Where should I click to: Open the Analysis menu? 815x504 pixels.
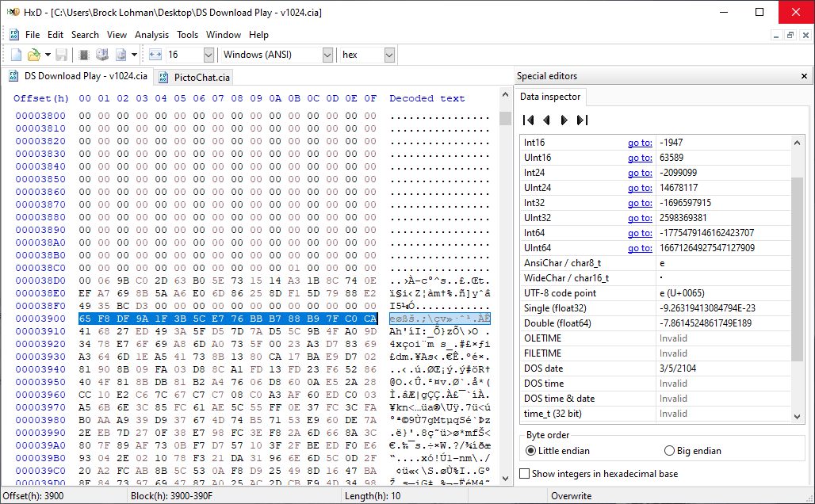151,35
